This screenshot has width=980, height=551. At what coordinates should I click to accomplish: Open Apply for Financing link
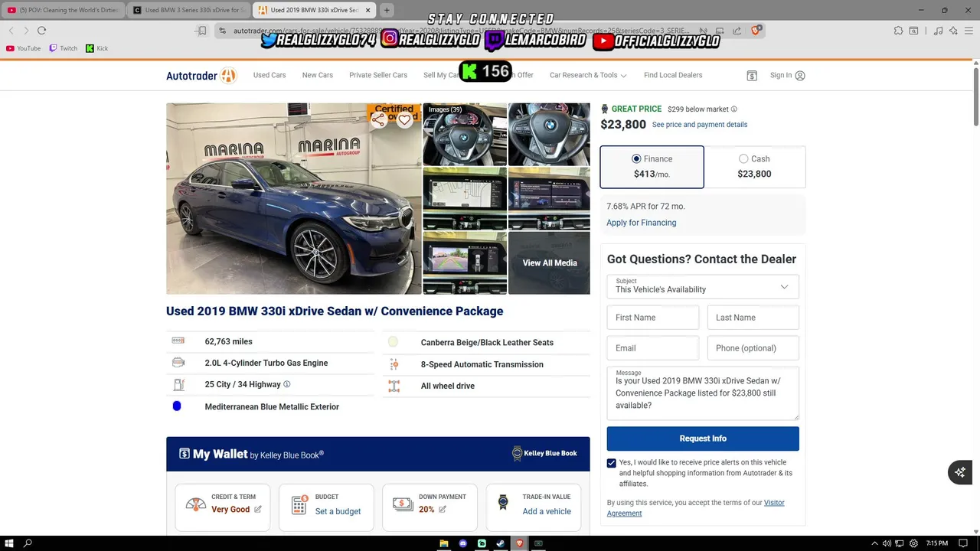click(x=641, y=223)
